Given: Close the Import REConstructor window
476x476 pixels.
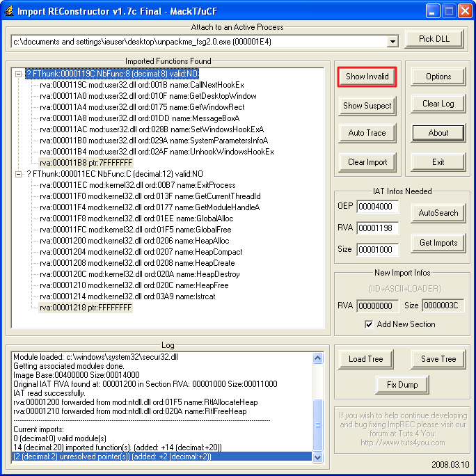Looking at the screenshot, I should (x=465, y=11).
